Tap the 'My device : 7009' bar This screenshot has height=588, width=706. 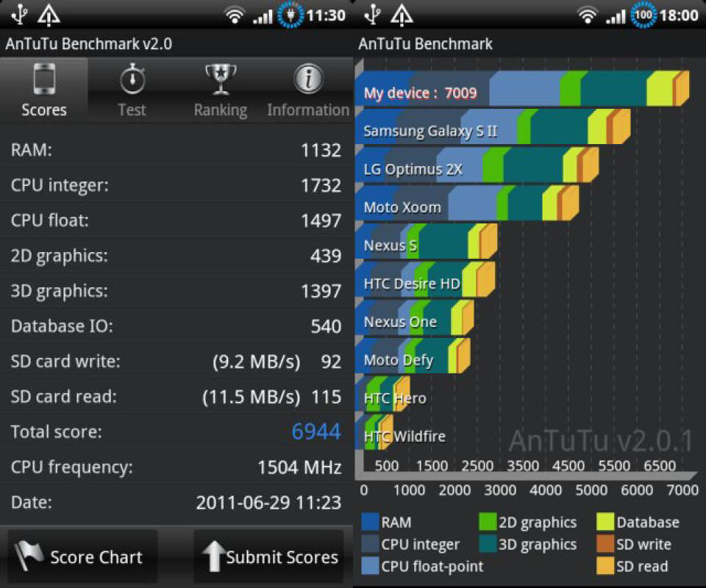[x=522, y=88]
